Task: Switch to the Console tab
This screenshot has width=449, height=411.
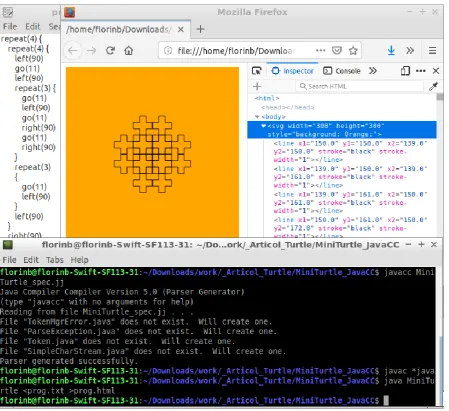Action: 342,71
